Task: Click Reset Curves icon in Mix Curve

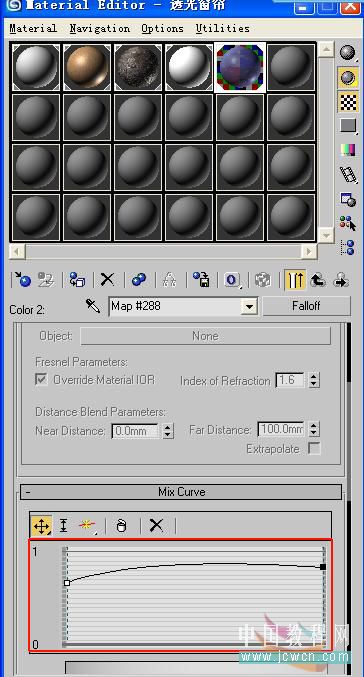Action: pos(122,526)
